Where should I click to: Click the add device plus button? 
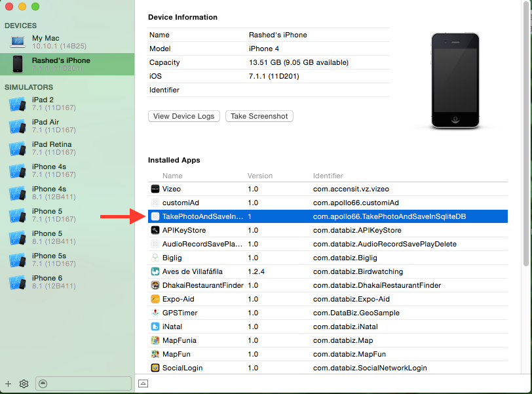pyautogui.click(x=8, y=384)
